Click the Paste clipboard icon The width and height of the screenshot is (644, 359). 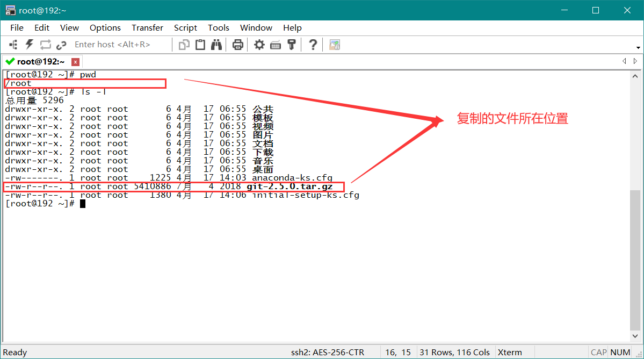pos(200,45)
